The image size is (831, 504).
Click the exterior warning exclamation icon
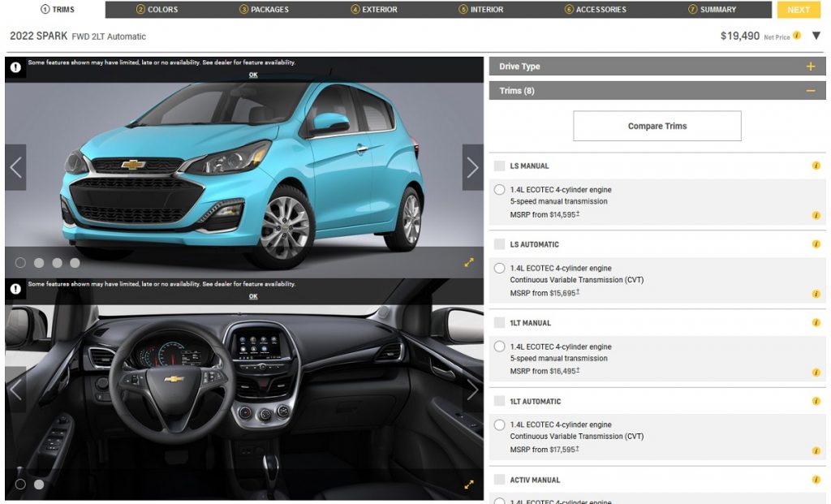15,67
